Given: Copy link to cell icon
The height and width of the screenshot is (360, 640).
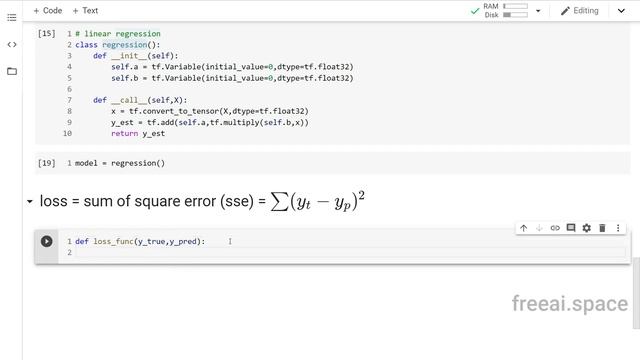Looking at the screenshot, I should [555, 228].
